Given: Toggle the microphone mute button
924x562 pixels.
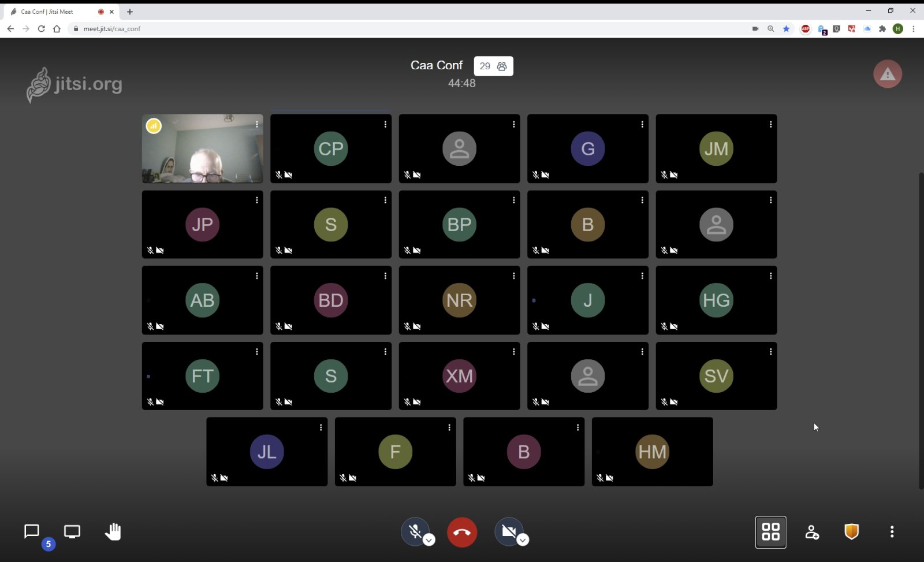Looking at the screenshot, I should tap(415, 531).
